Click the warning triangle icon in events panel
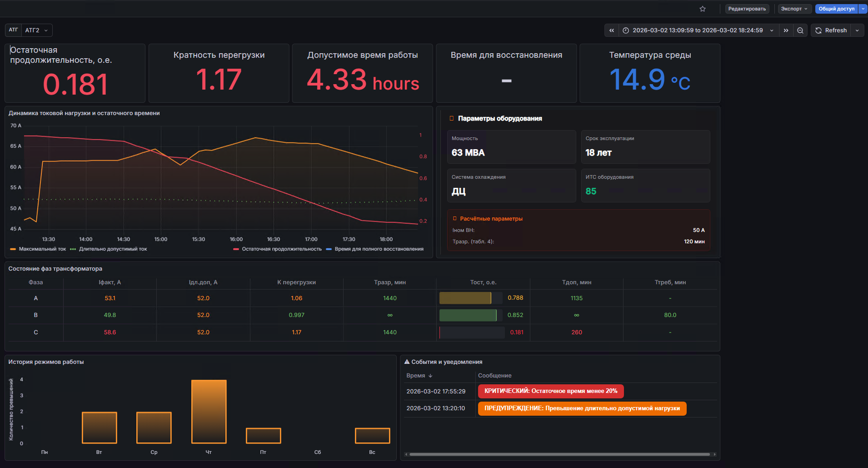 [x=407, y=362]
